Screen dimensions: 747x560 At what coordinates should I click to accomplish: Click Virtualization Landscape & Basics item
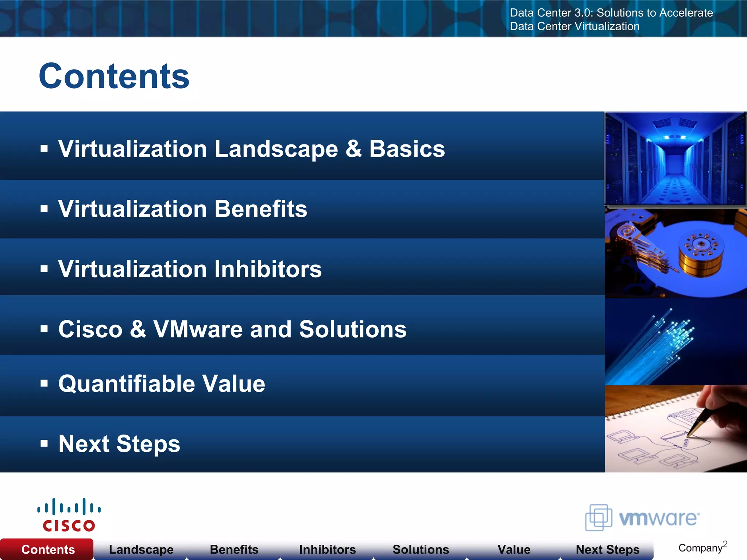tap(251, 149)
